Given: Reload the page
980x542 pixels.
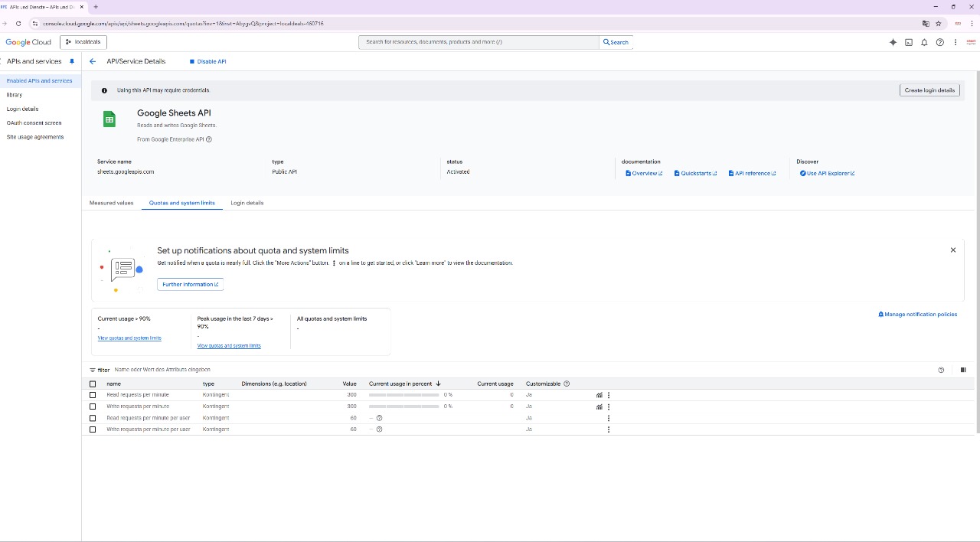Looking at the screenshot, I should point(18,24).
